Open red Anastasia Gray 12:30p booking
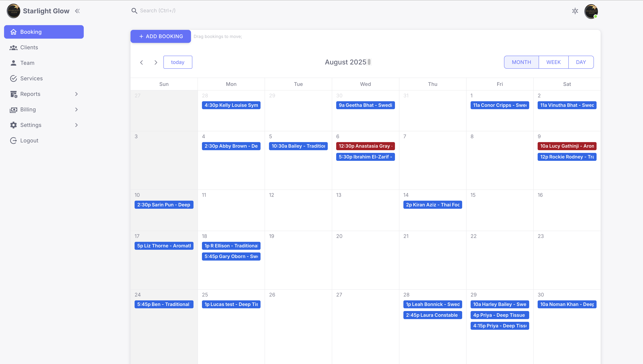This screenshot has height=364, width=643. 365,146
